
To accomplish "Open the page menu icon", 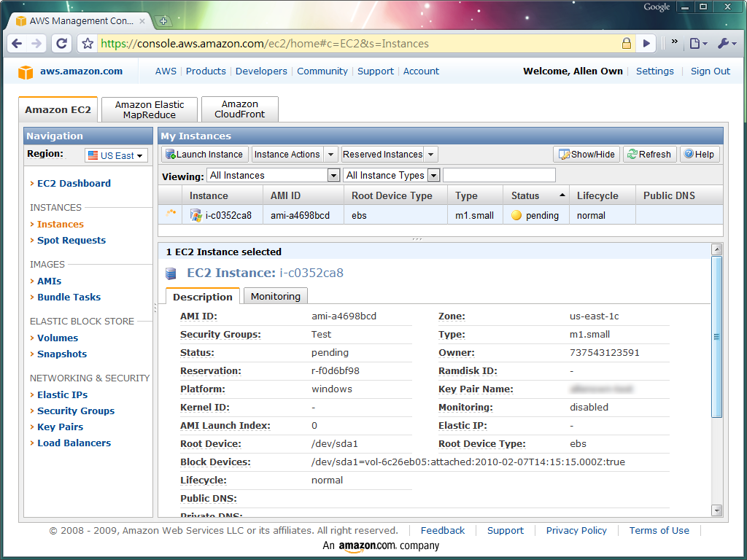I will pos(698,43).
